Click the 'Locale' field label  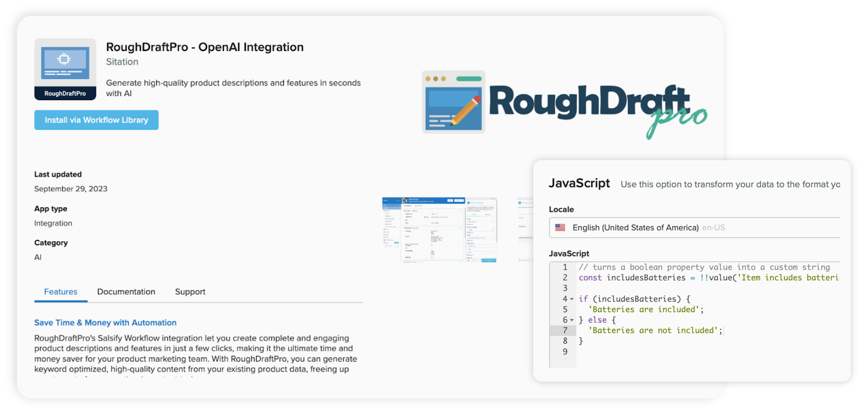pyautogui.click(x=561, y=209)
